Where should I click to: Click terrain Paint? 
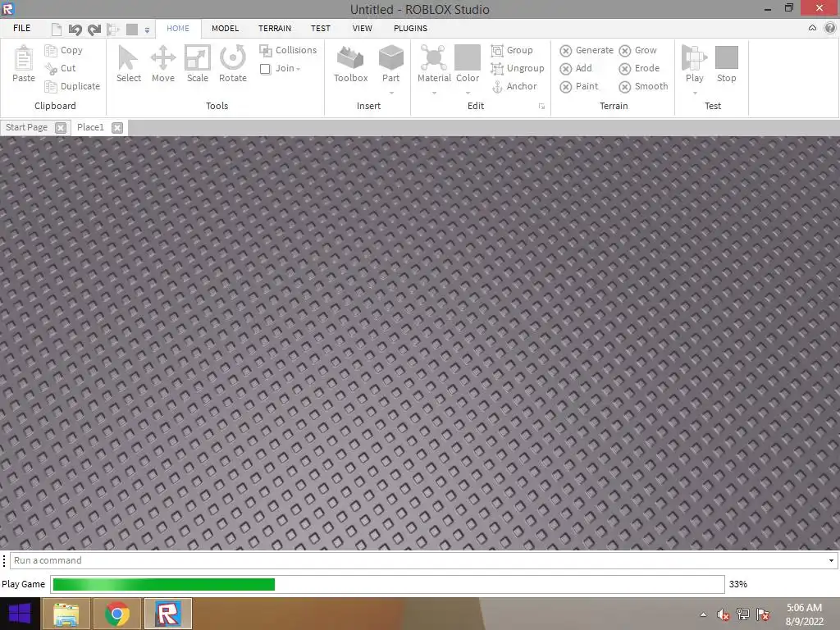click(579, 86)
